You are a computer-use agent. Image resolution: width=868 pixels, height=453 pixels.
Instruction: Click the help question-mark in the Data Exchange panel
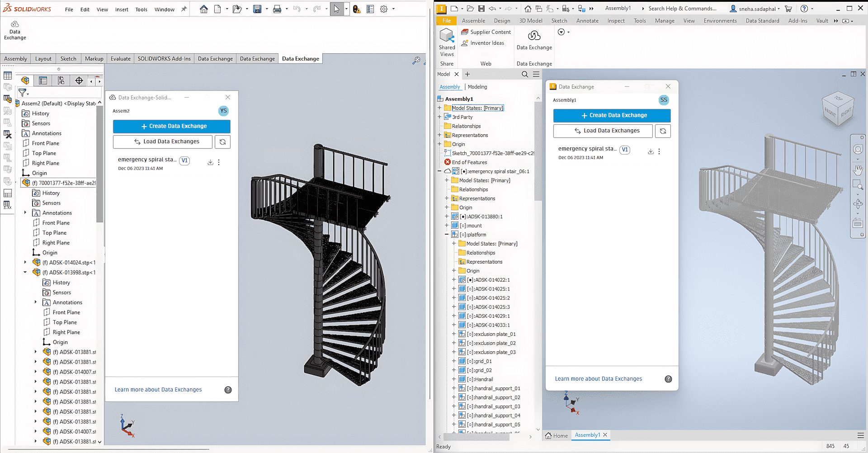[669, 379]
